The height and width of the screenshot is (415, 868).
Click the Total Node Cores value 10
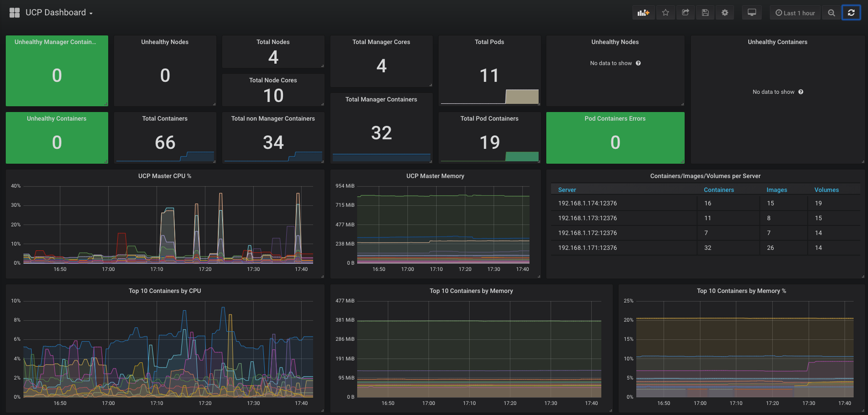(273, 96)
